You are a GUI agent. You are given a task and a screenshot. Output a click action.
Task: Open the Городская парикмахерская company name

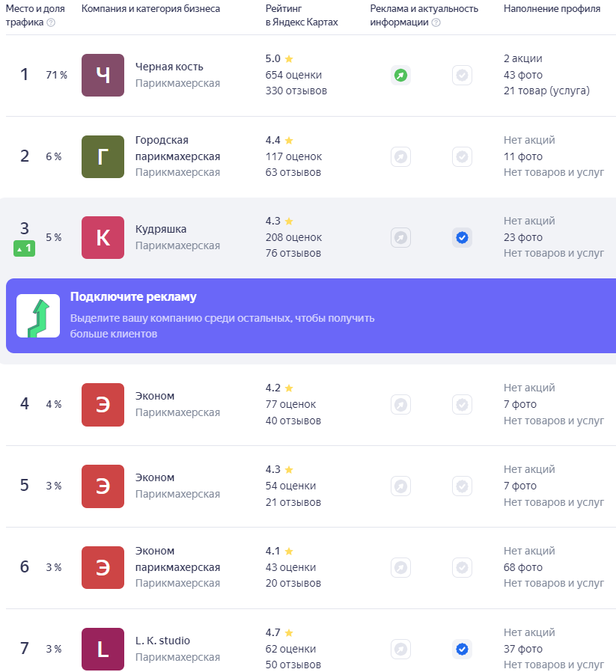coord(177,148)
